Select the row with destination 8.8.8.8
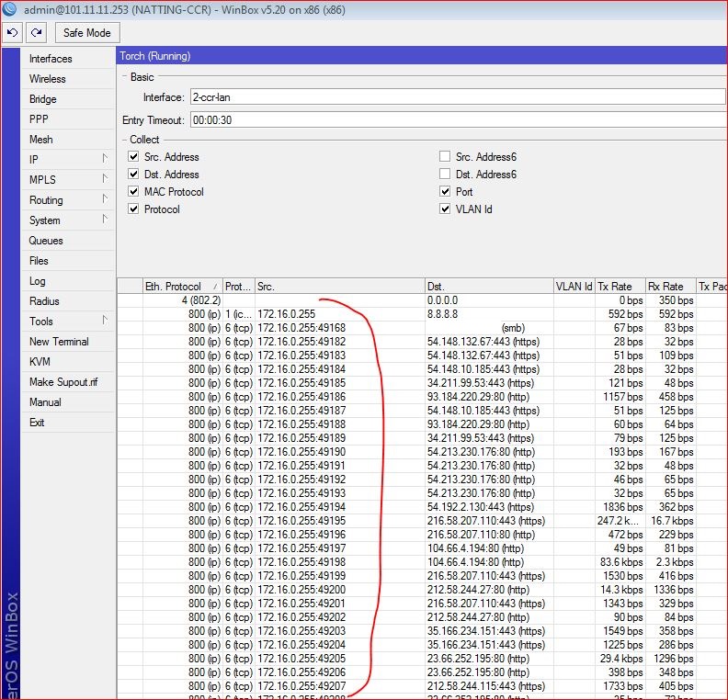This screenshot has height=700, width=728. coord(460,313)
